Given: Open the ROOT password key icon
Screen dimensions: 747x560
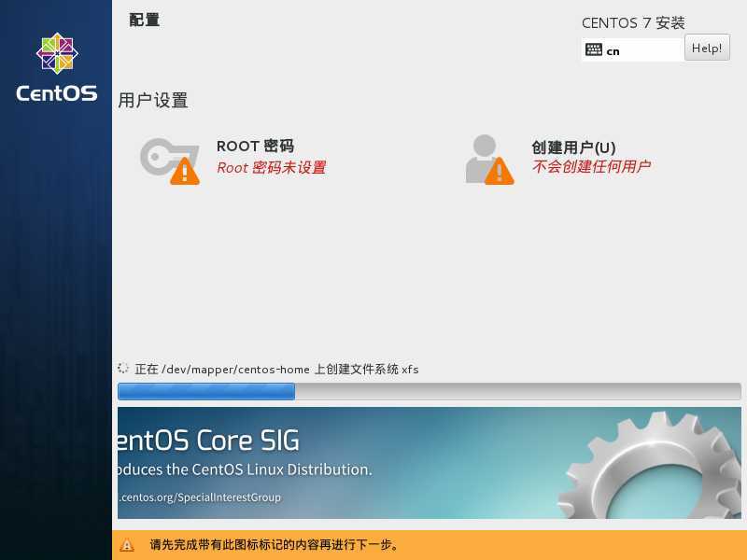Looking at the screenshot, I should click(x=170, y=161).
